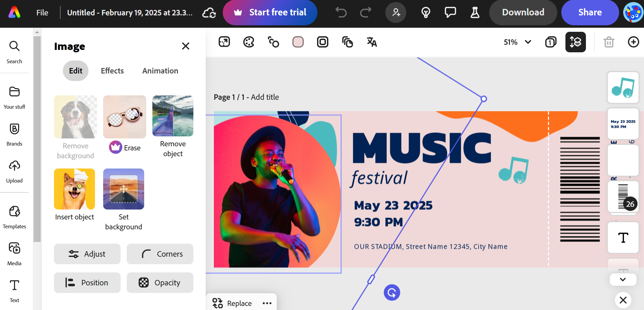Click the Duplicate icon in the toolbar
The width and height of the screenshot is (644, 310).
tap(347, 42)
